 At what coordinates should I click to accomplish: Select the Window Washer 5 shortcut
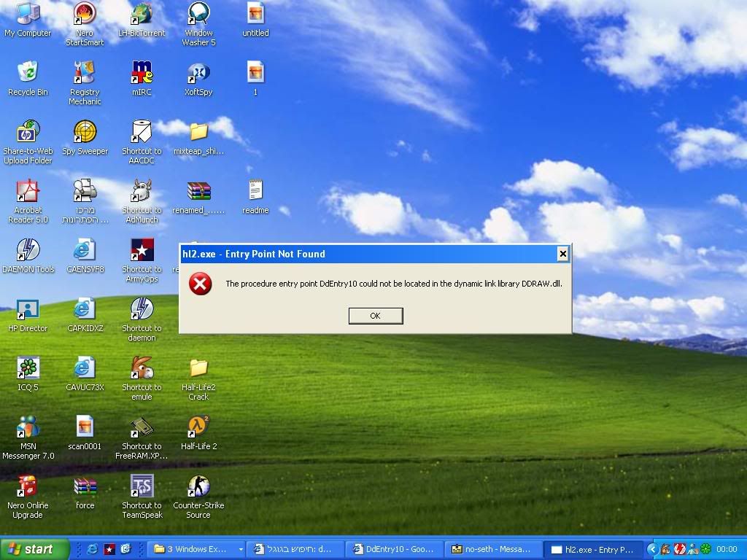[x=198, y=24]
